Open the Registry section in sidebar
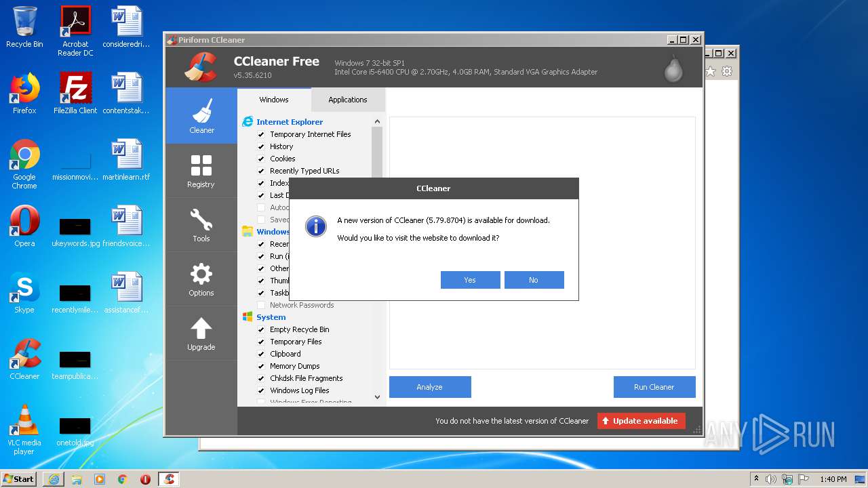 tap(201, 171)
